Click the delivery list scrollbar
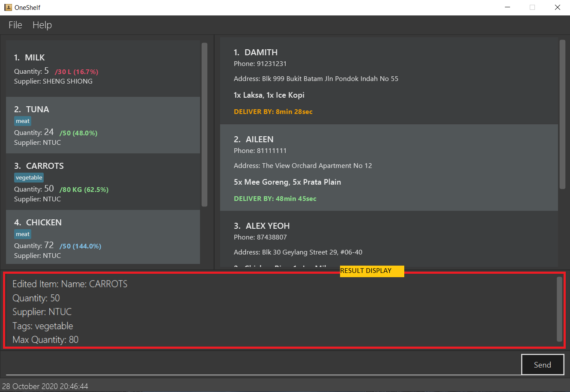This screenshot has height=392, width=570. pos(562,114)
